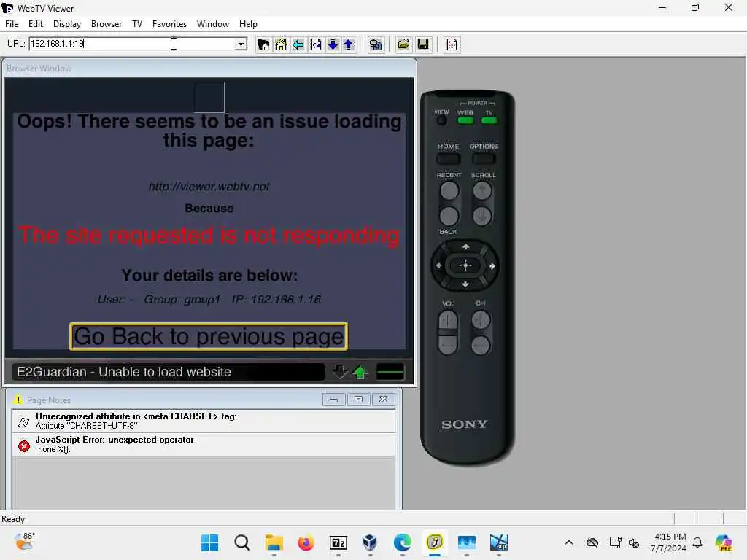Click the open folder toolbar icon

pos(403,44)
